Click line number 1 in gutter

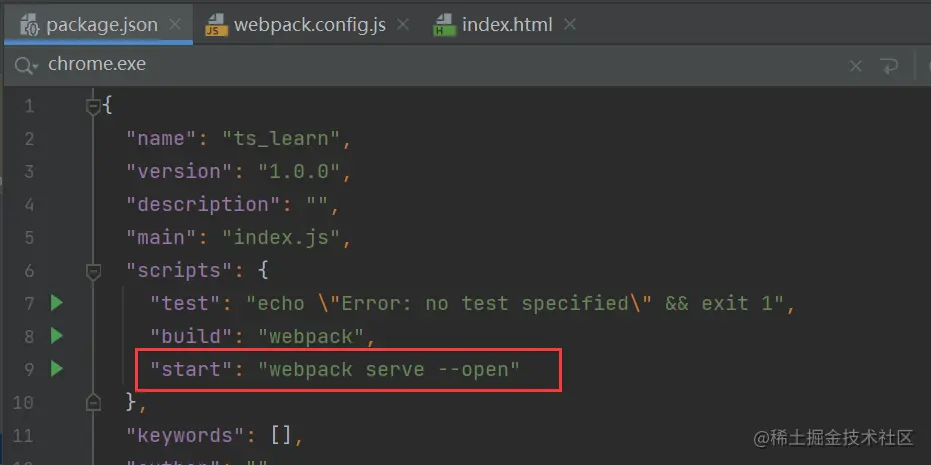[x=28, y=106]
